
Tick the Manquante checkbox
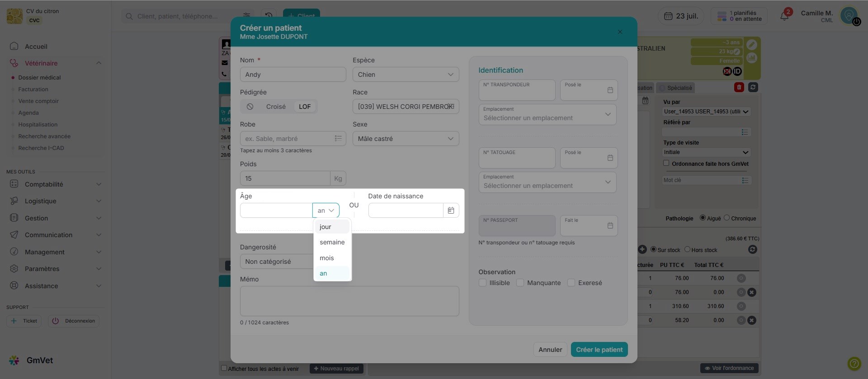[x=520, y=283]
